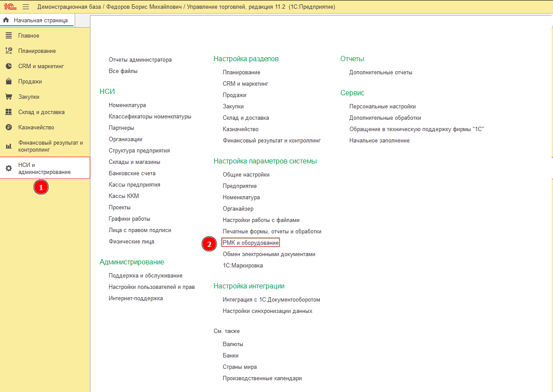
Task: Open Классификаторы номенклатуры
Action: (x=150, y=117)
